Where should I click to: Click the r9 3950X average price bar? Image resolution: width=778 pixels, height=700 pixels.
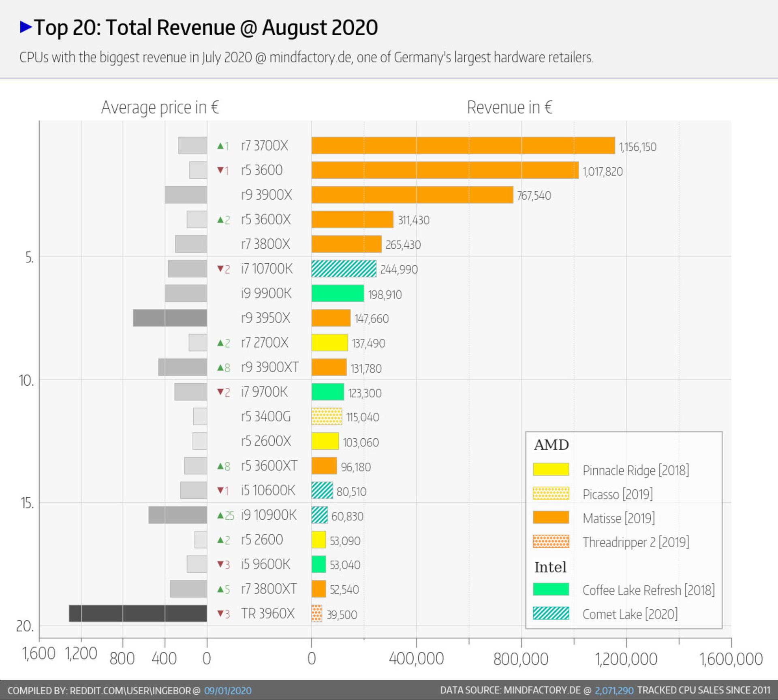click(x=170, y=318)
